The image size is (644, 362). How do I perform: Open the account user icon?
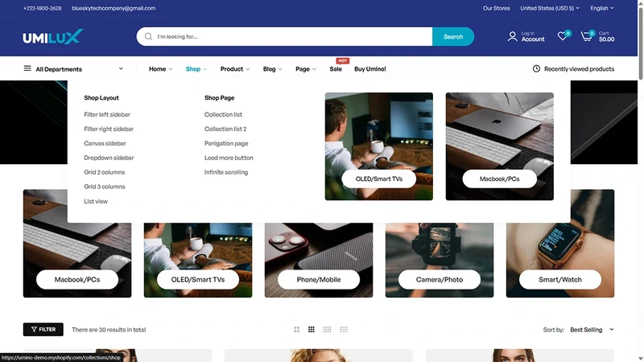[512, 36]
